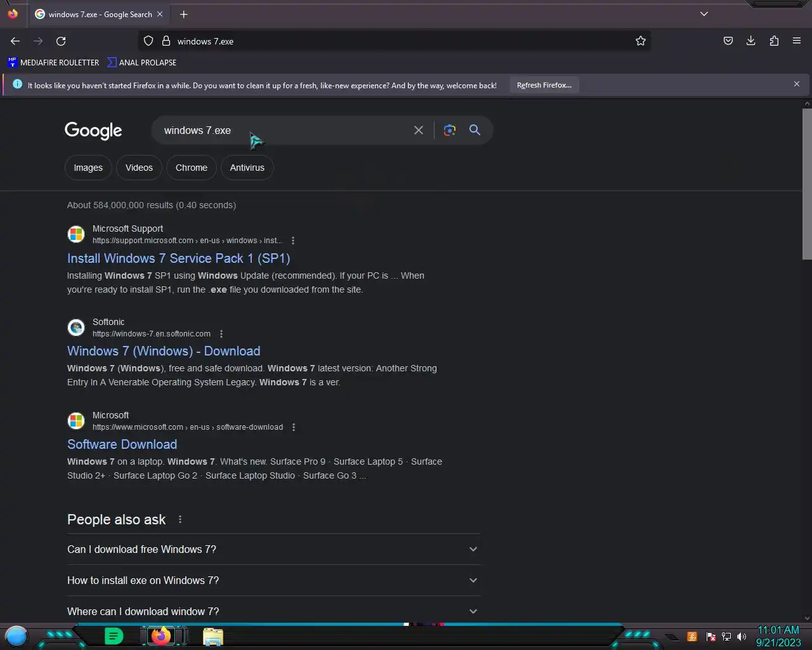
Task: Open People also ask options menu
Action: click(x=180, y=519)
